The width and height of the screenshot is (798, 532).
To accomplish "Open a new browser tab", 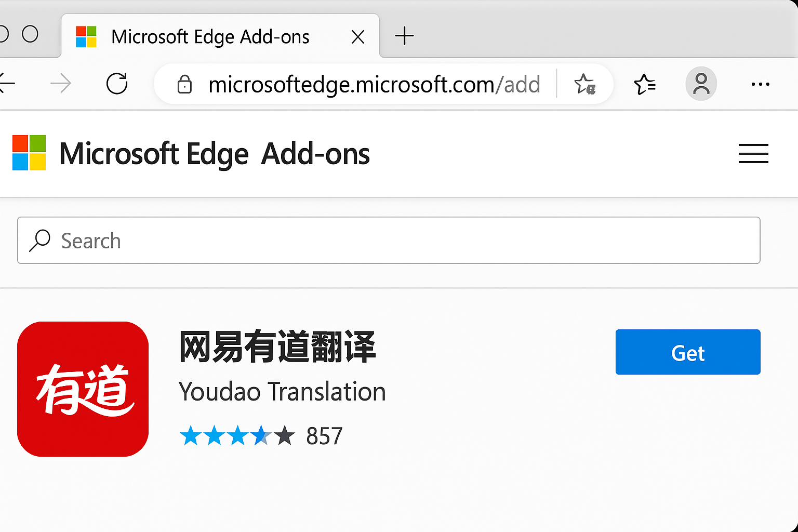I will 404,36.
